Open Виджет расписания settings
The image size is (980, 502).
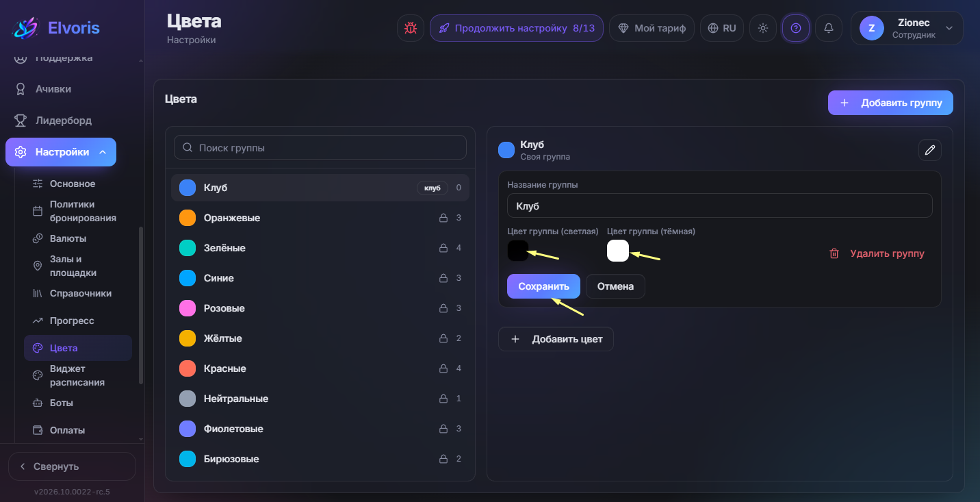pos(77,375)
